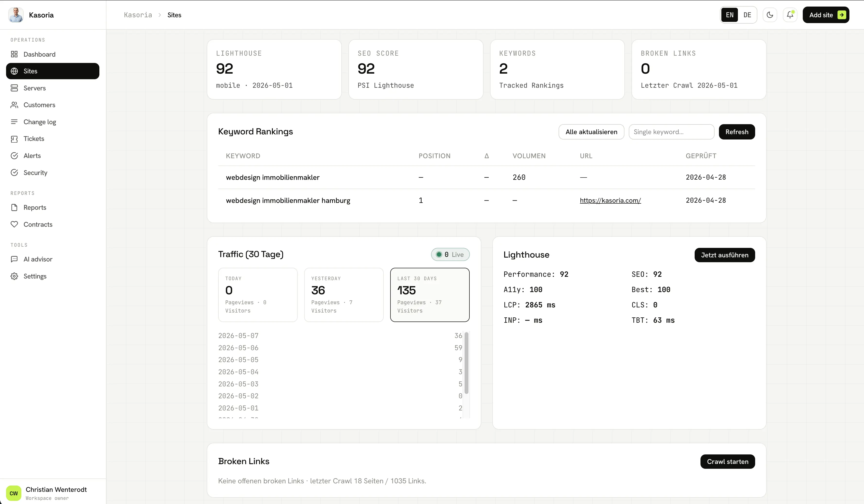Open the Tickets icon in sidebar
This screenshot has height=504, width=864.
tap(14, 139)
